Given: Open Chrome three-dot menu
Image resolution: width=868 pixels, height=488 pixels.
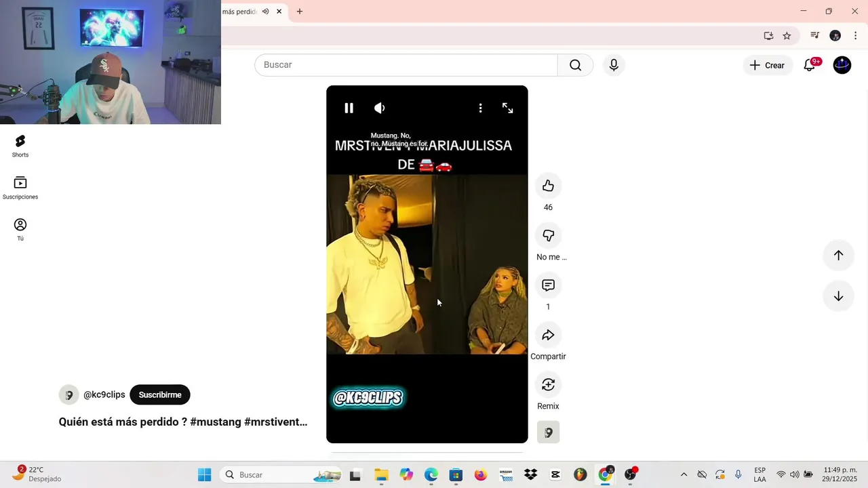Looking at the screenshot, I should pyautogui.click(x=856, y=36).
